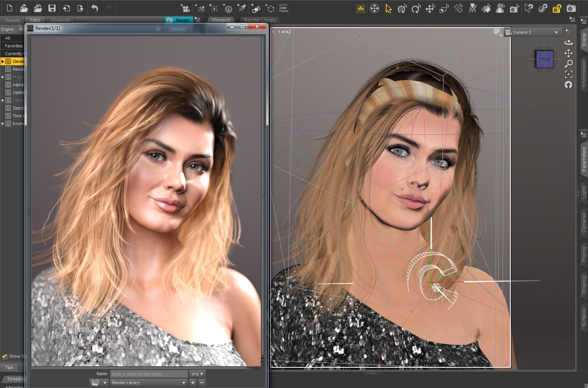The image size is (588, 388).
Task: Open the viewport options menu beside Camera 3
Action: click(569, 32)
